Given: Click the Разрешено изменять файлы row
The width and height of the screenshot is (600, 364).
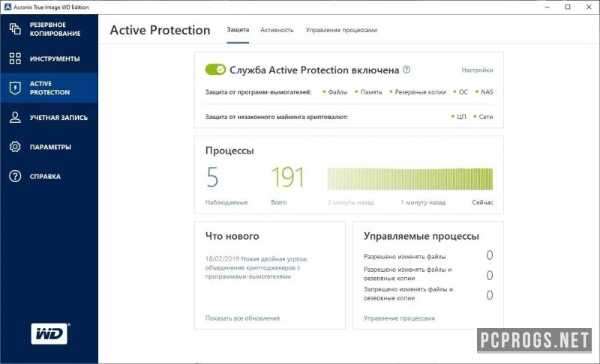Looking at the screenshot, I should point(428,256).
